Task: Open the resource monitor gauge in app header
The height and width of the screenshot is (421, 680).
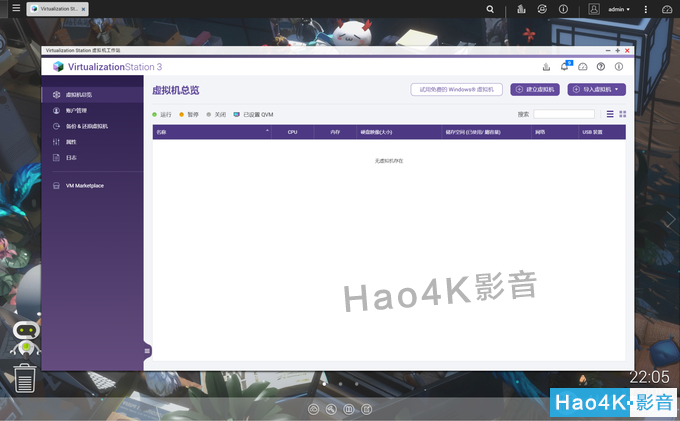Action: tap(582, 67)
